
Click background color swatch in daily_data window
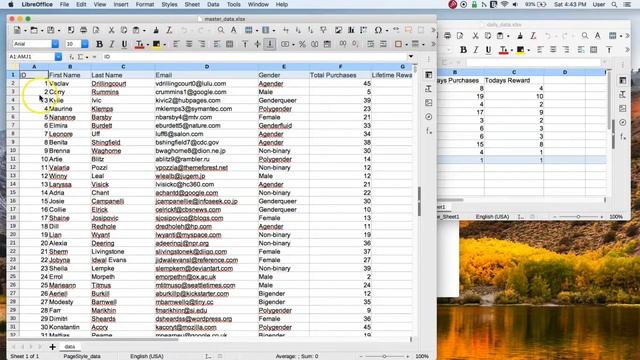click(520, 50)
